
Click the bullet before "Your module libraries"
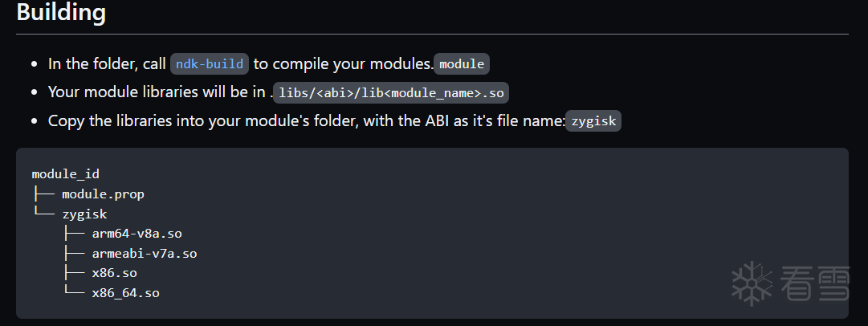point(34,92)
